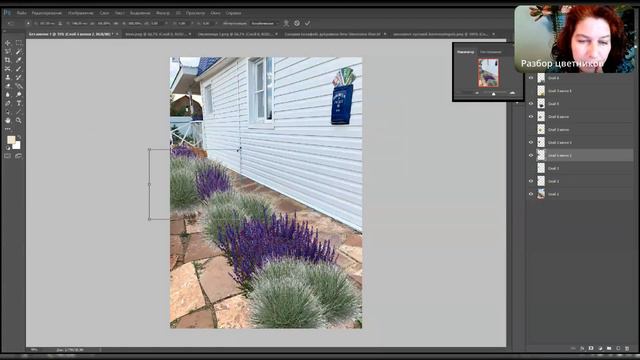640x360 pixels.
Task: Select the Dodge tool
Action: (x=19, y=94)
